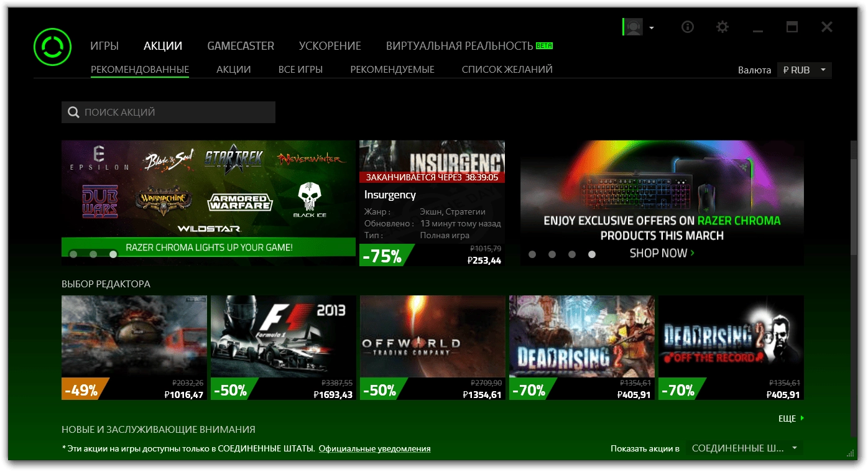This screenshot has width=868, height=472.
Task: Open Offworld Trading Company thumbnail
Action: pos(433,336)
